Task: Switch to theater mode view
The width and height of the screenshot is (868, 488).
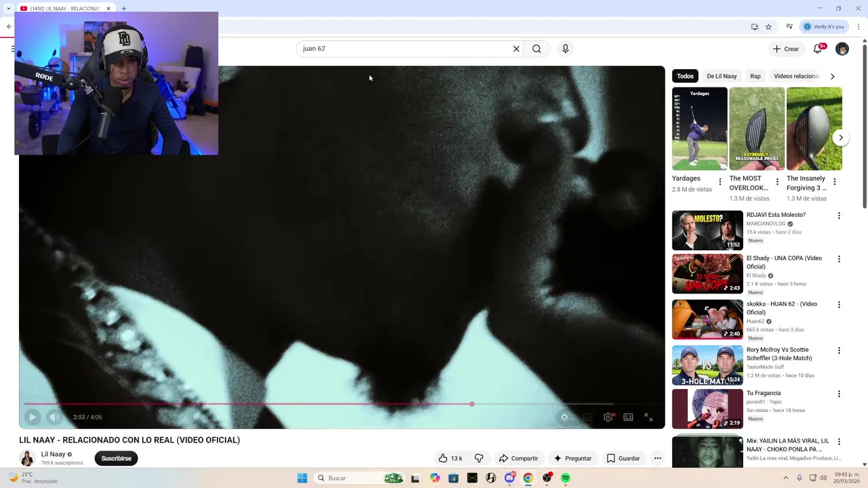Action: (629, 418)
